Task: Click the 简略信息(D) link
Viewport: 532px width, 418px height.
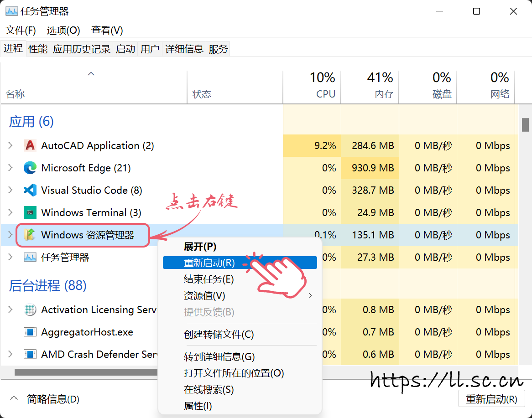Action: point(53,399)
